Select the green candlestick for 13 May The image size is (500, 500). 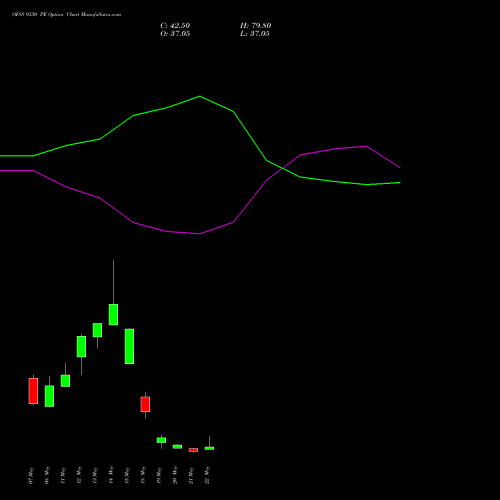[x=97, y=330]
